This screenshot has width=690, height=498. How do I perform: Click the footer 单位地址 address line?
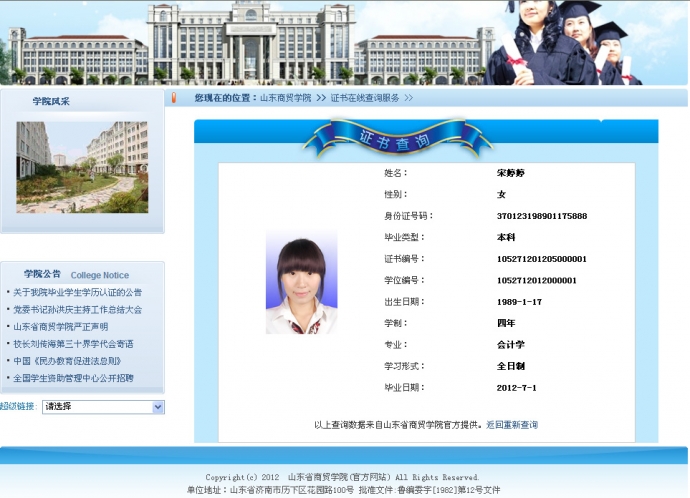[x=344, y=490]
